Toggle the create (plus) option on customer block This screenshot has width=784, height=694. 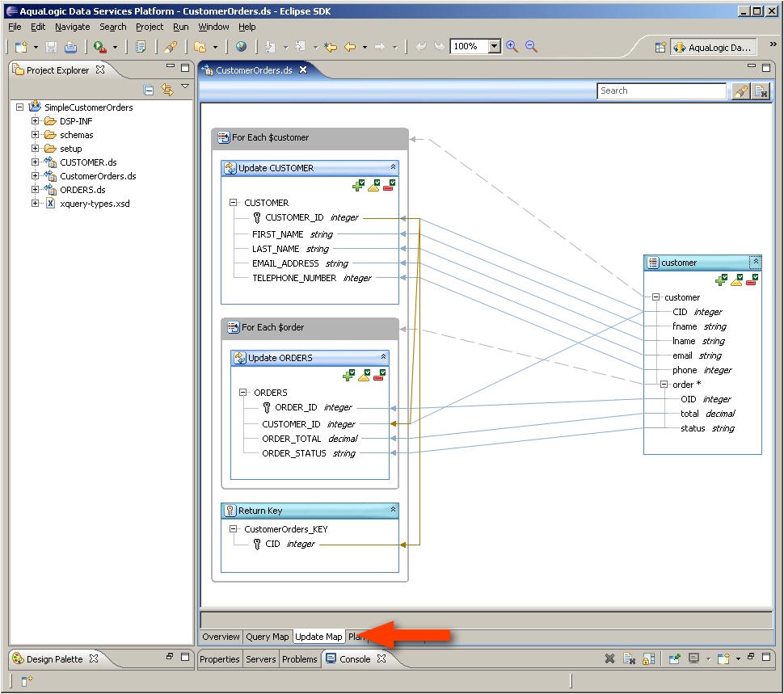722,280
